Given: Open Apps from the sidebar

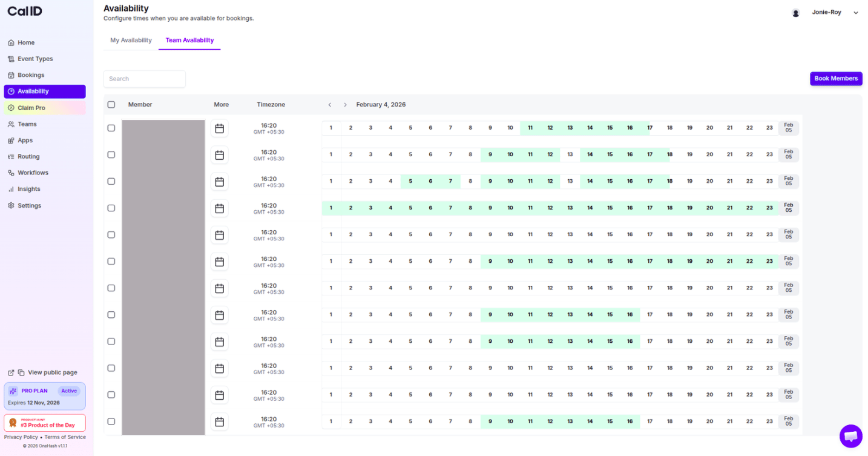Looking at the screenshot, I should pos(44,140).
